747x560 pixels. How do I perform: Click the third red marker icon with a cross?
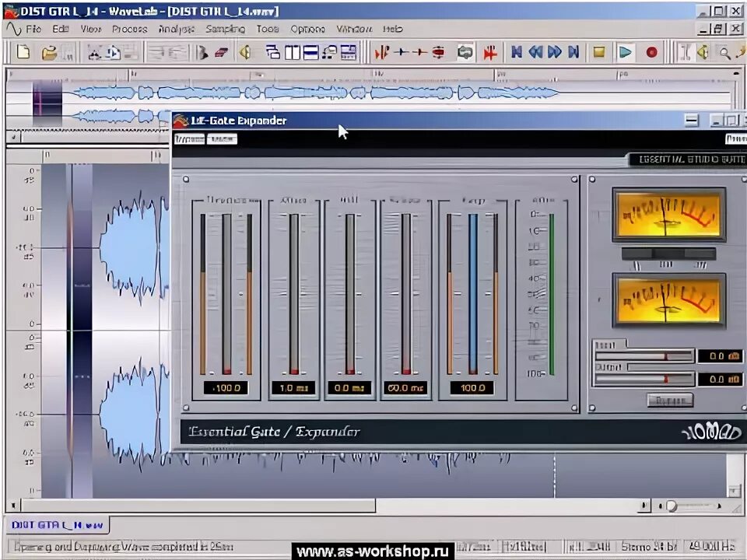coord(419,52)
